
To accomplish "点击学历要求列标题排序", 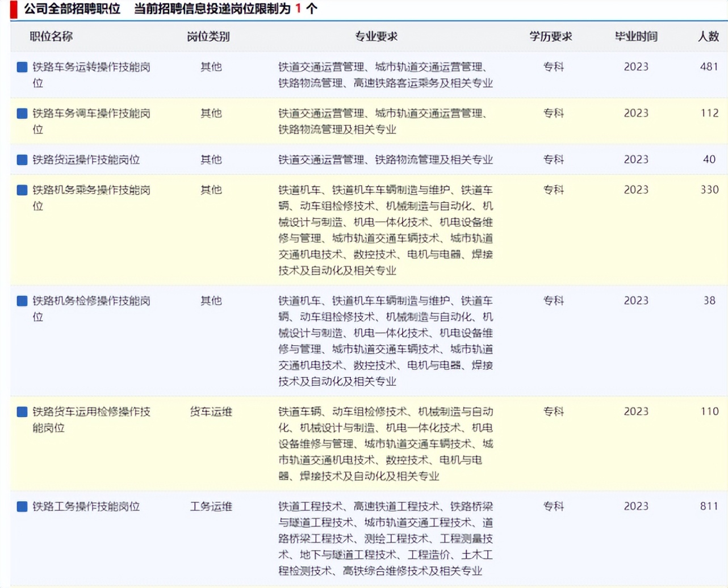I will point(550,36).
